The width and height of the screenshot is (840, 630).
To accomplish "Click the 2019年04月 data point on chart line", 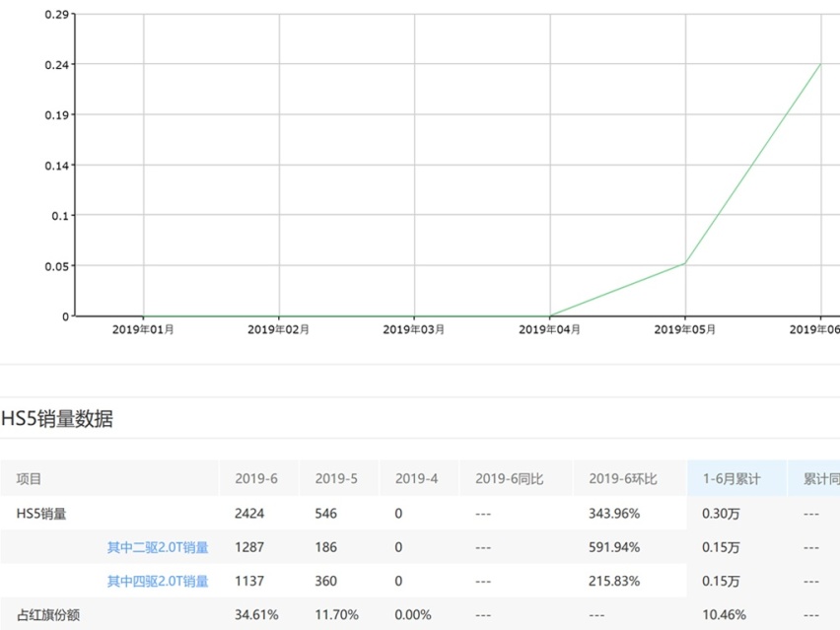I will 549,316.
